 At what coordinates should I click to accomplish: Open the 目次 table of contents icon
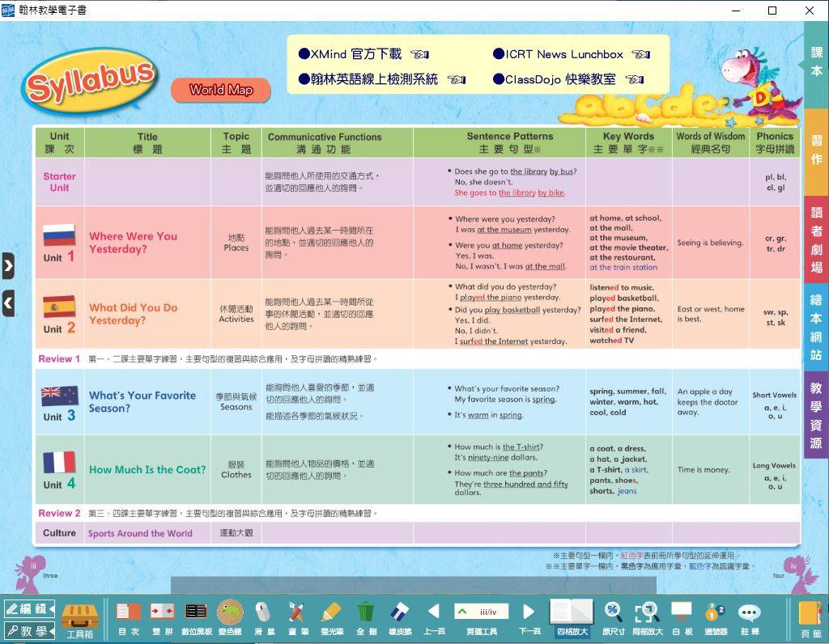point(129,612)
